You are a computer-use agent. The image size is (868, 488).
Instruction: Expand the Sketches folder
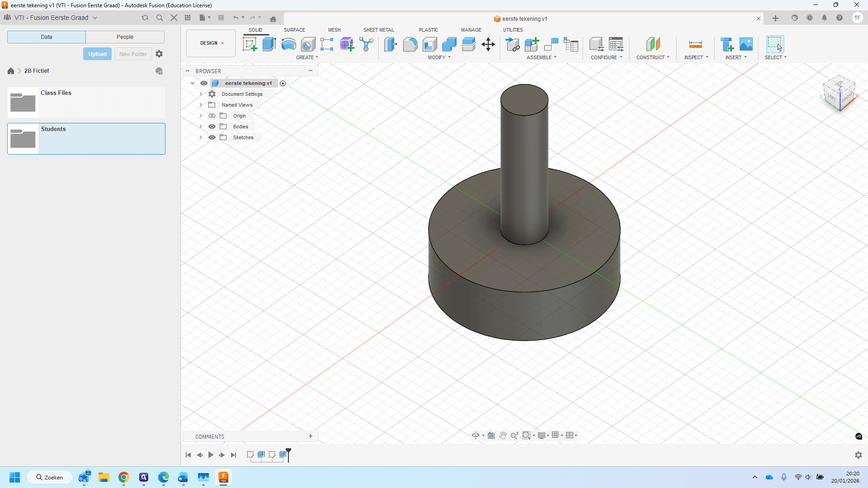pyautogui.click(x=201, y=137)
